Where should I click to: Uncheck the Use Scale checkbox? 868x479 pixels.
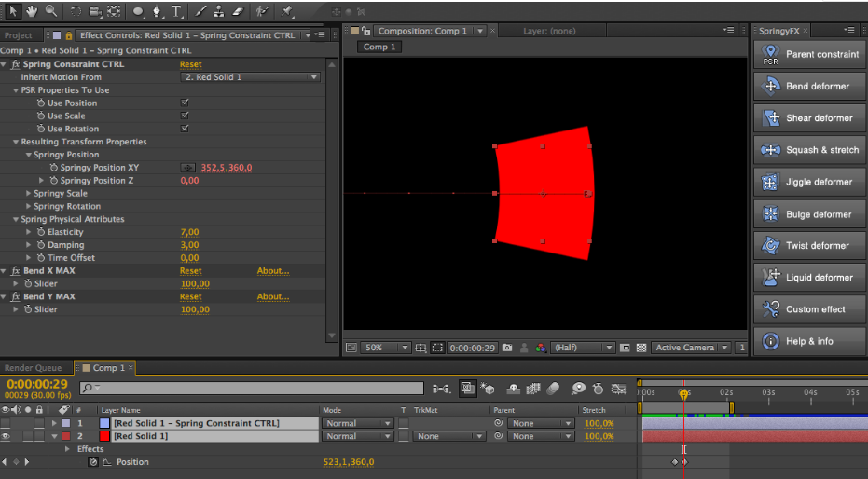pos(185,116)
